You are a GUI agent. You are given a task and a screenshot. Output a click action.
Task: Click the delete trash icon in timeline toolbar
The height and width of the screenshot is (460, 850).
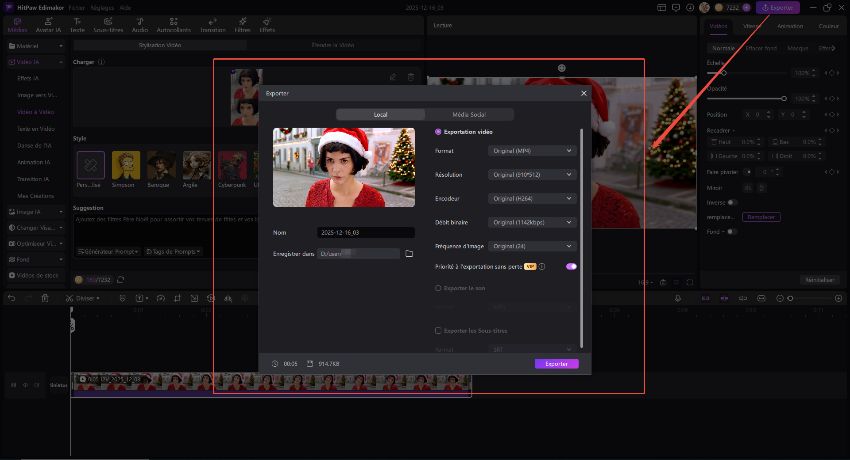click(45, 298)
